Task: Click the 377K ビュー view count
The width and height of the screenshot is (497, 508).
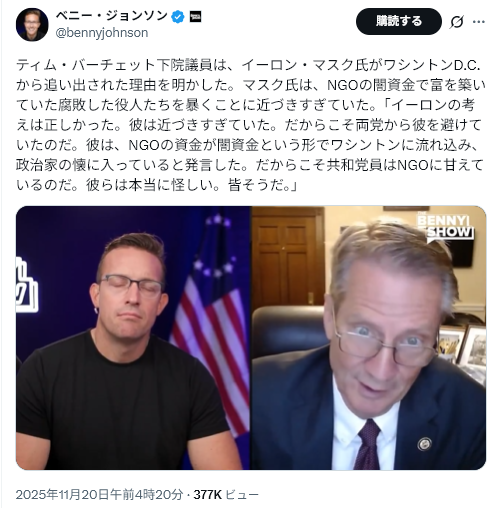Action: 226,494
